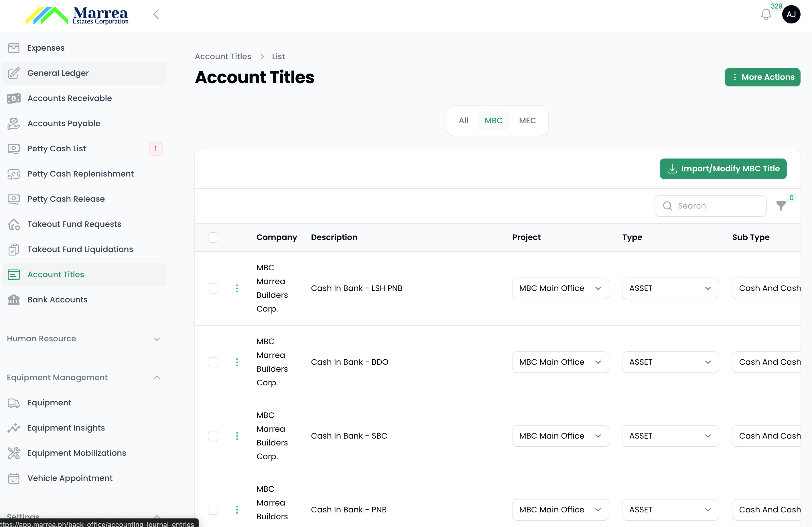Open the notifications bell icon
The width and height of the screenshot is (812, 527).
click(x=766, y=14)
